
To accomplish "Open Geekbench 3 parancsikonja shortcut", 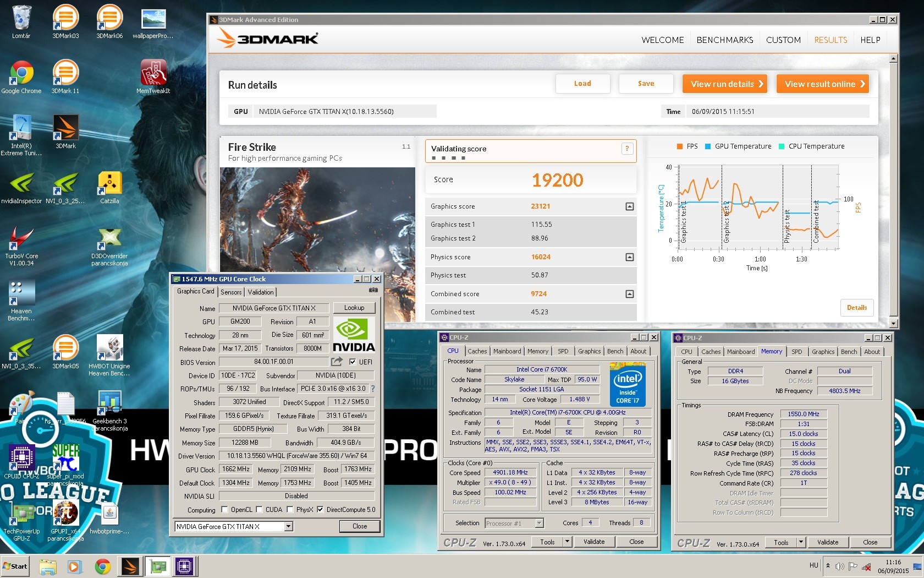I will (x=109, y=410).
